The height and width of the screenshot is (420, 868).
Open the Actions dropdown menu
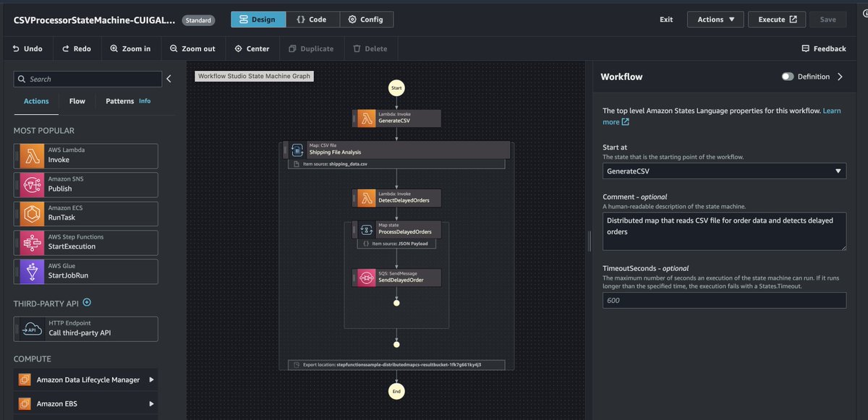point(715,20)
